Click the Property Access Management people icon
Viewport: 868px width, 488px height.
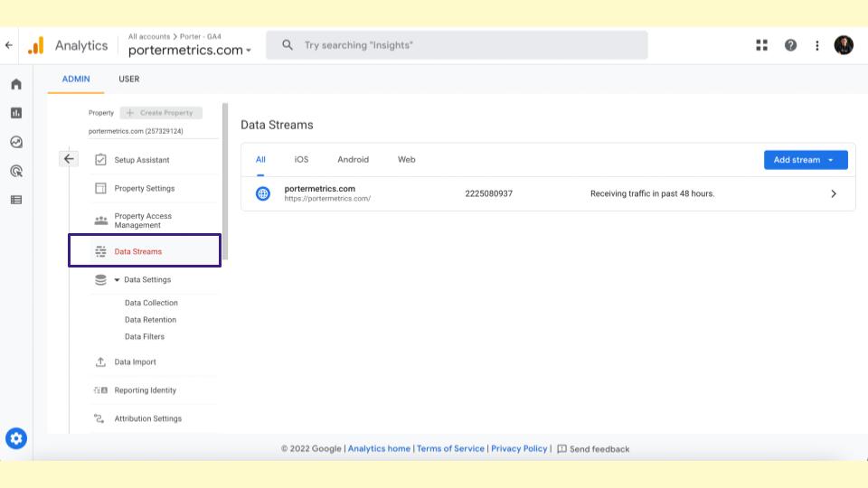tap(100, 221)
